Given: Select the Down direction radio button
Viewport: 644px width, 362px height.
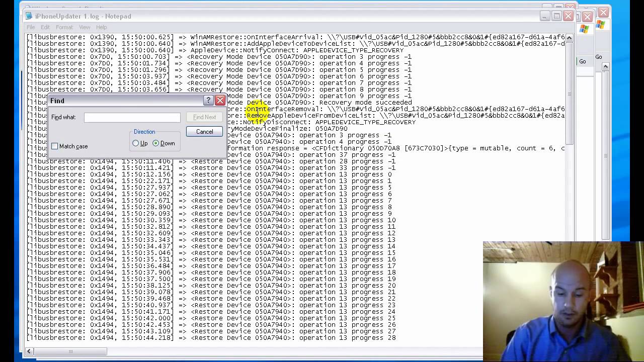Looking at the screenshot, I should click(x=156, y=143).
